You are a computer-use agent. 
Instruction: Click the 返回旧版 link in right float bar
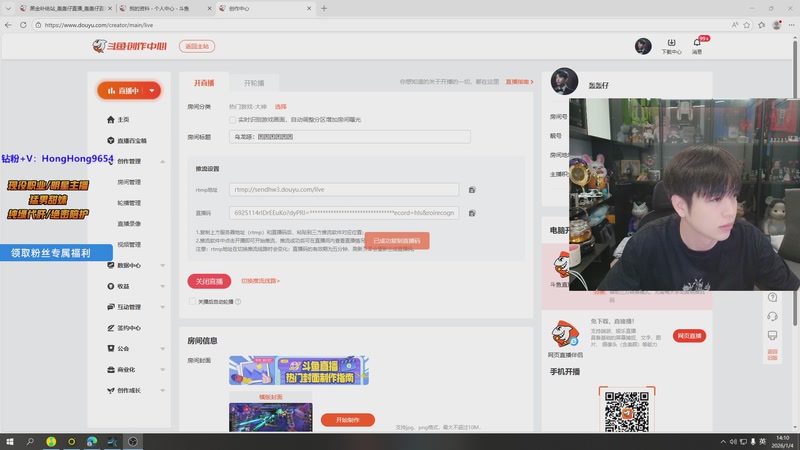(x=772, y=355)
